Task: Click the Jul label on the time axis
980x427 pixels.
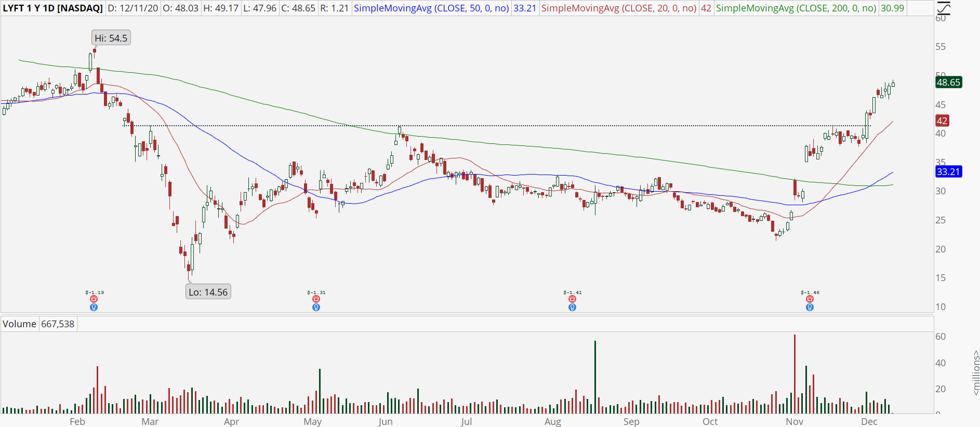Action: [x=466, y=421]
